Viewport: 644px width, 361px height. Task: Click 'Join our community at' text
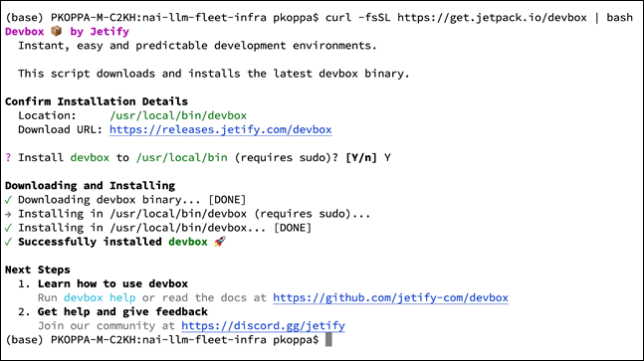tap(107, 326)
